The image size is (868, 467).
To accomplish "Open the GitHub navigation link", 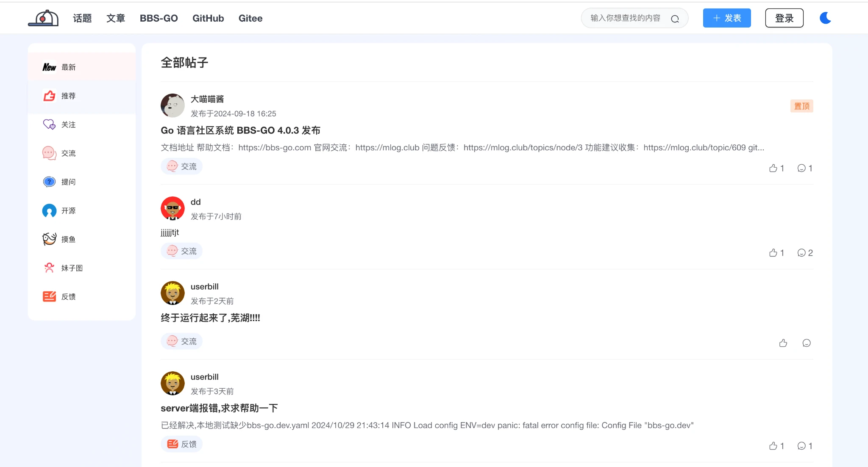I will [208, 18].
